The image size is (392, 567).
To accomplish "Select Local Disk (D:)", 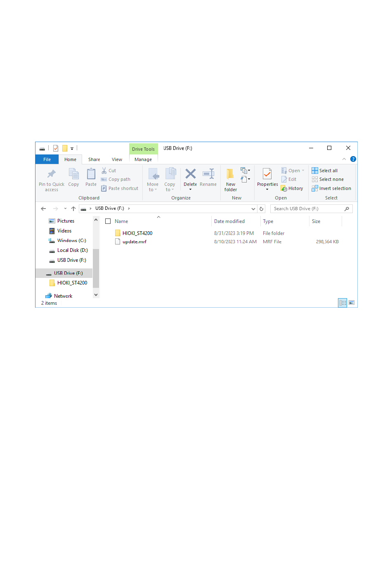I will point(72,250).
